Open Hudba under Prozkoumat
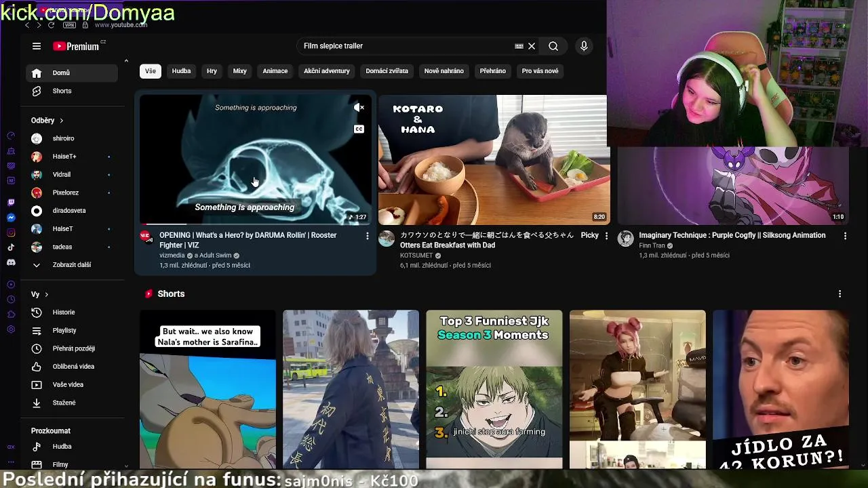This screenshot has width=868, height=488. [x=72, y=447]
